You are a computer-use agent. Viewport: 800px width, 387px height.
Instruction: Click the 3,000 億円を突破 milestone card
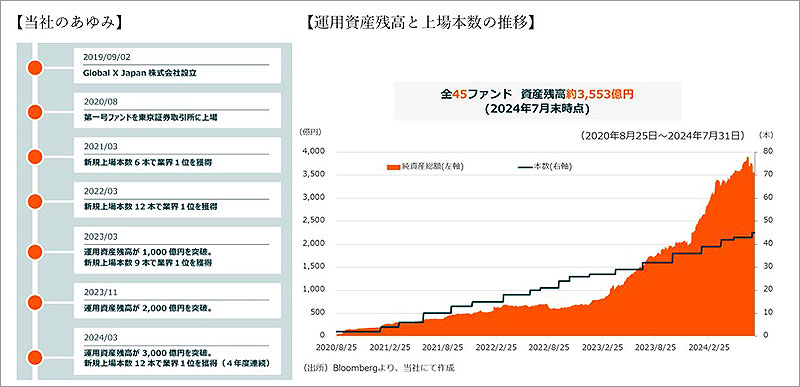click(x=178, y=352)
